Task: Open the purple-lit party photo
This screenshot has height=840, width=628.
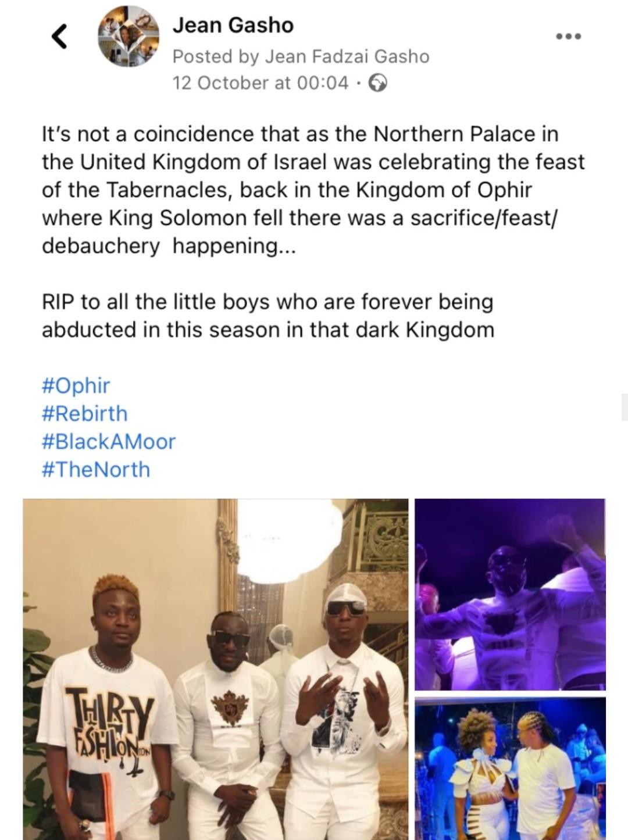Action: pos(510,594)
